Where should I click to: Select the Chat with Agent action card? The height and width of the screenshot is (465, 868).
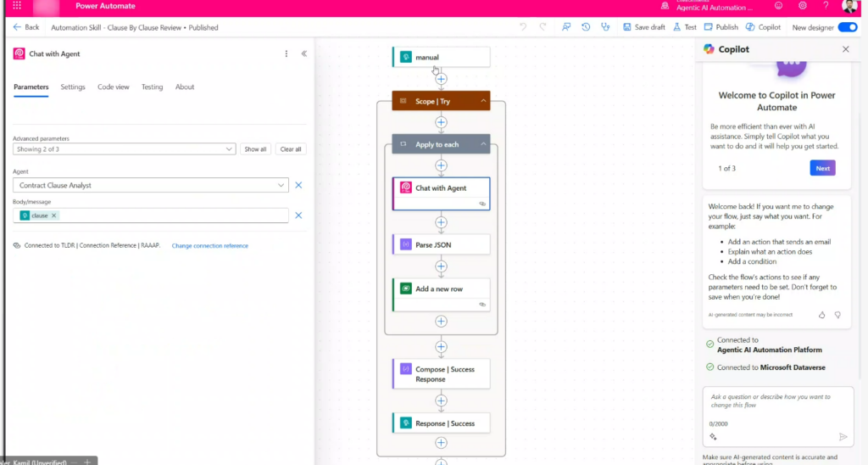pos(441,193)
